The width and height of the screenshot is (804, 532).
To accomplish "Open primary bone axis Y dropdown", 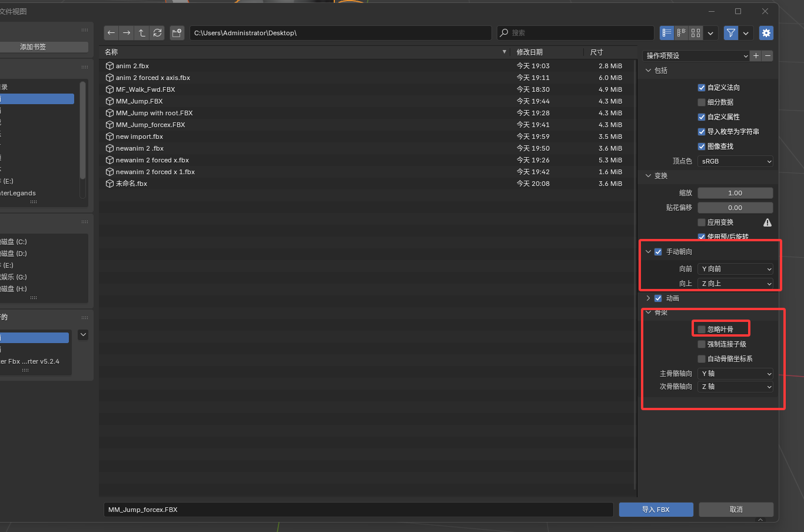I will (x=735, y=374).
